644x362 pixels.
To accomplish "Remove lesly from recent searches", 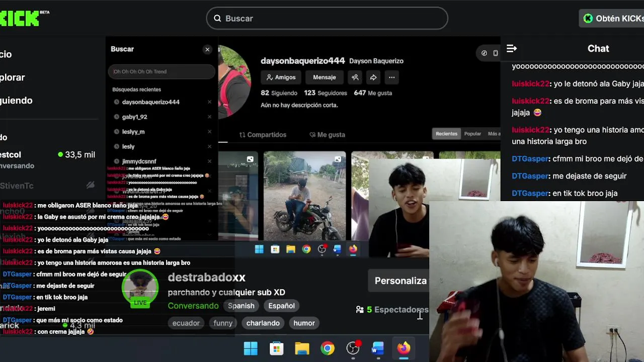I will click(209, 146).
